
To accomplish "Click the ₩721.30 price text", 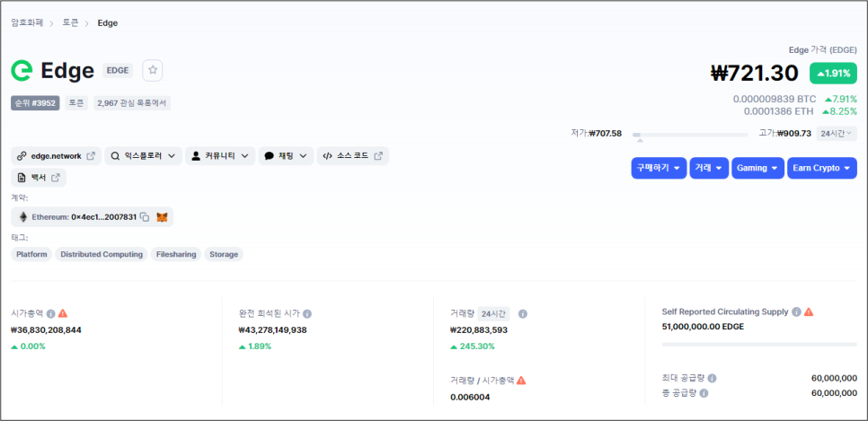I will coord(755,73).
